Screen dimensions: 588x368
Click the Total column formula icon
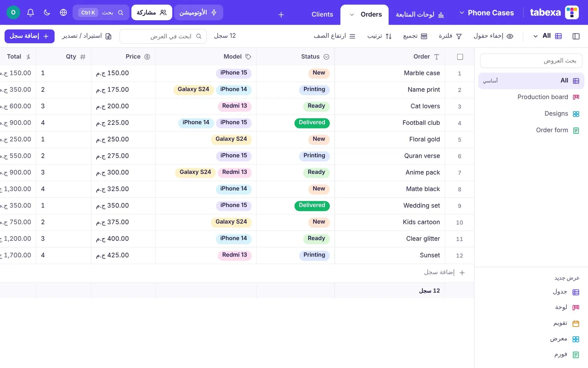pos(28,57)
